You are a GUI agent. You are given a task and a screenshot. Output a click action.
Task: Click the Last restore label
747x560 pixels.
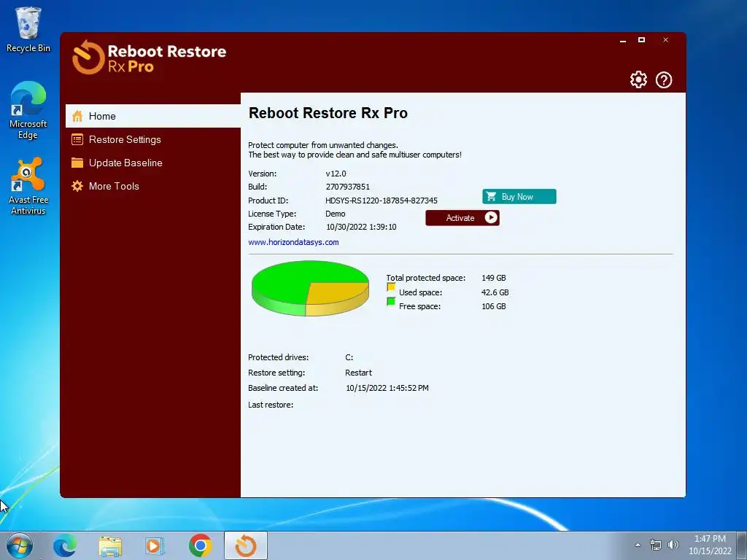[271, 405]
